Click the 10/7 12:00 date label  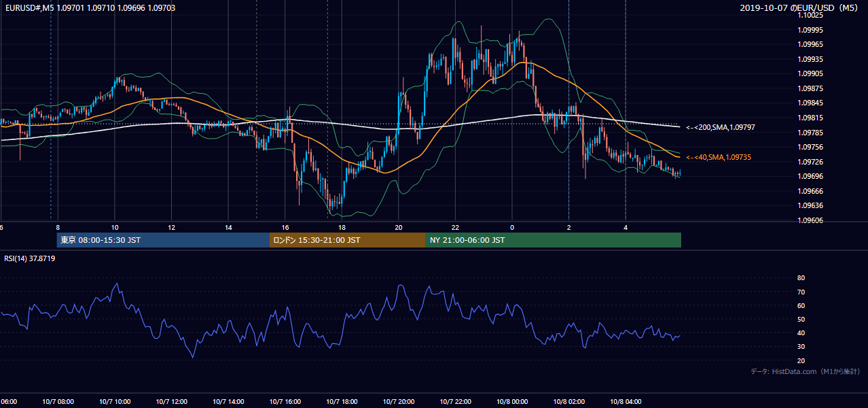point(172,401)
